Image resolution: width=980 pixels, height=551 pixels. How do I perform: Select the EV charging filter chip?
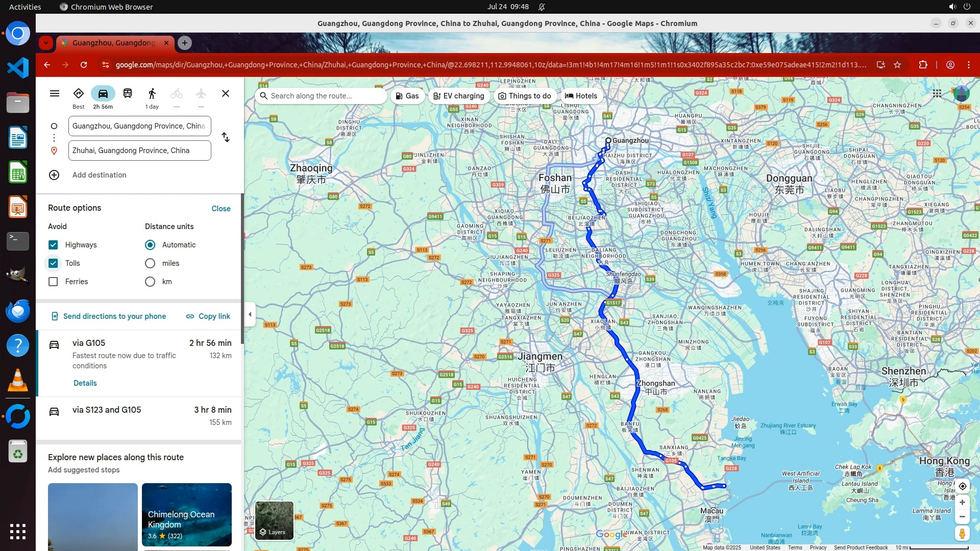pos(458,96)
